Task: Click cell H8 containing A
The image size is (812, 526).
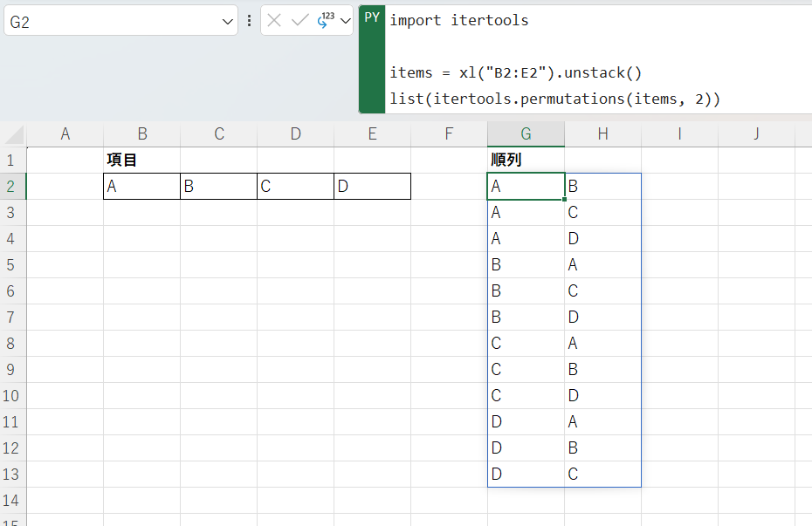Action: pyautogui.click(x=602, y=344)
